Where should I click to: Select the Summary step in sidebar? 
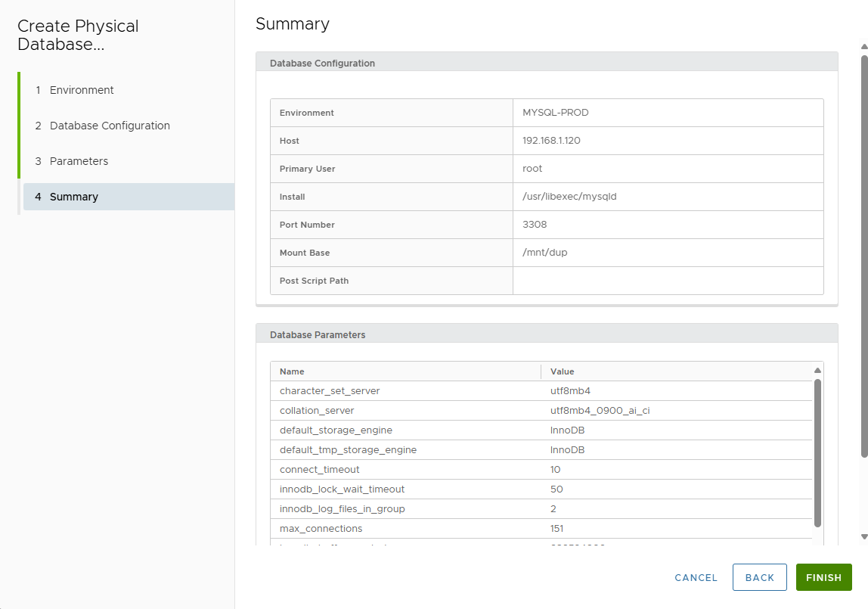coord(74,197)
